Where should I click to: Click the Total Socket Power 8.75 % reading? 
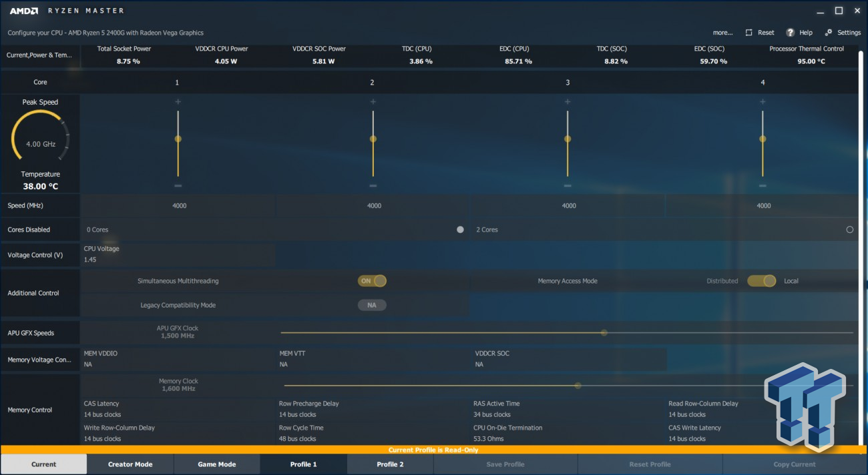click(x=128, y=61)
